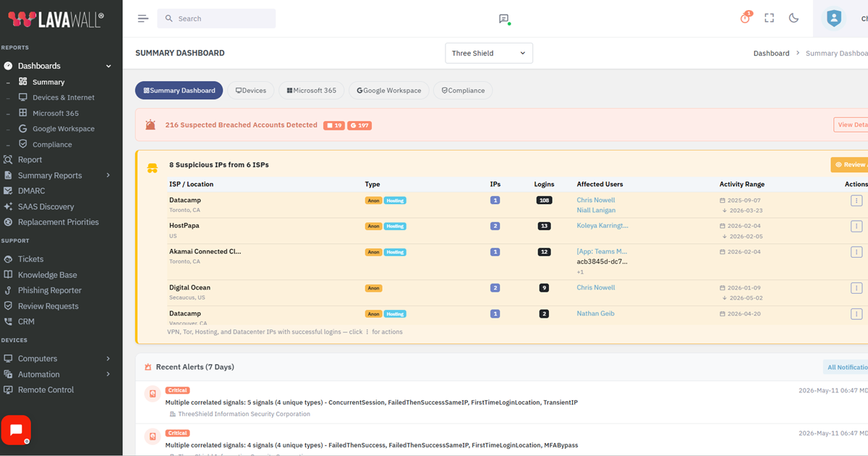868x456 pixels.
Task: Click the suspected breach alarm icon
Action: [x=150, y=125]
